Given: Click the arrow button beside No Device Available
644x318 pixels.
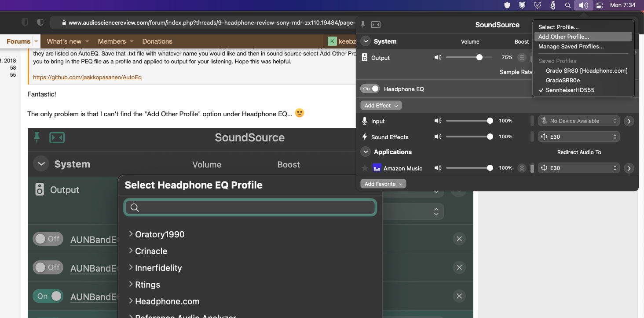Looking at the screenshot, I should [x=629, y=121].
